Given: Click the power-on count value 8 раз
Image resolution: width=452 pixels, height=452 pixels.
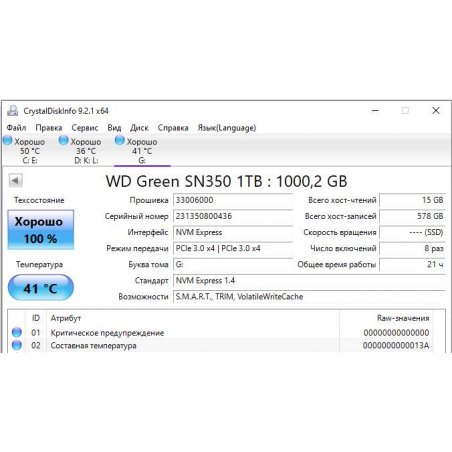Looking at the screenshot, I should (x=412, y=248).
